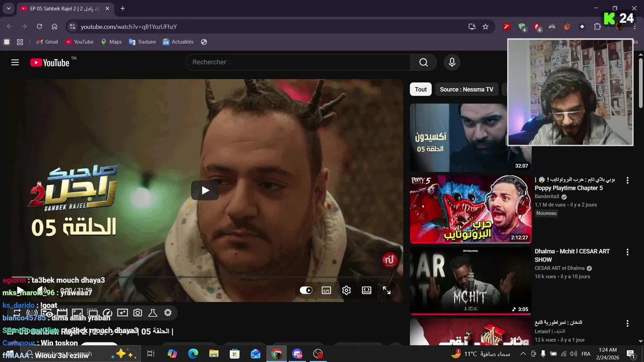
Task: Focus the Rechercher search field
Action: [298, 62]
